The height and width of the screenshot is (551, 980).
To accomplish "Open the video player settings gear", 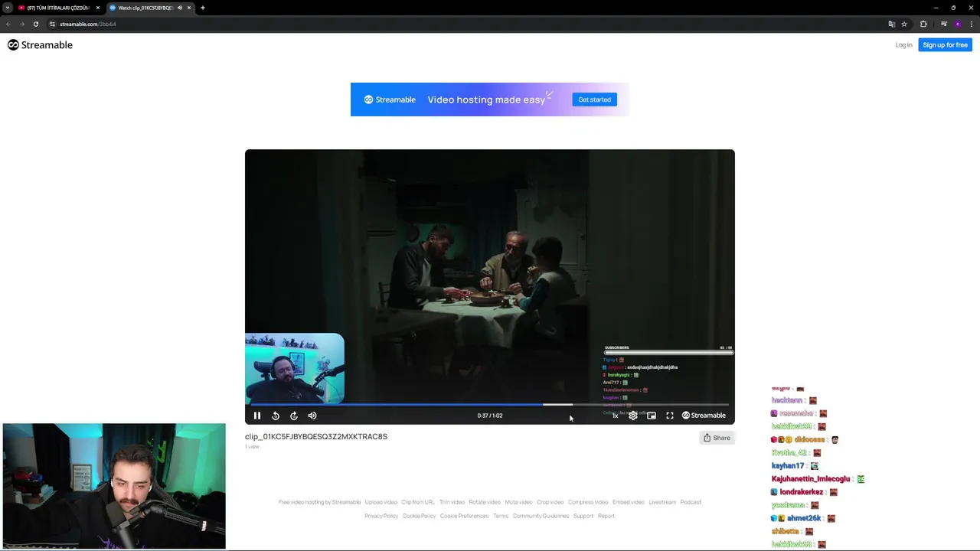I will [633, 416].
